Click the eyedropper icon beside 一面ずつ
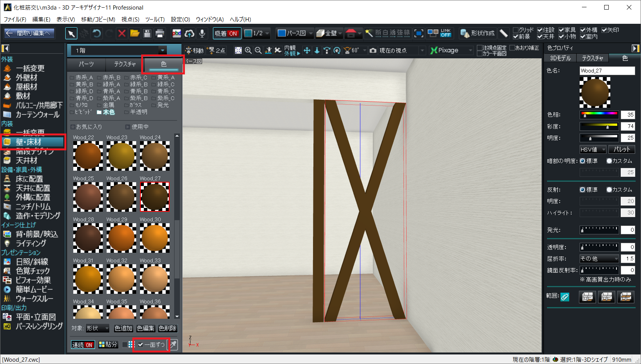 click(x=174, y=344)
